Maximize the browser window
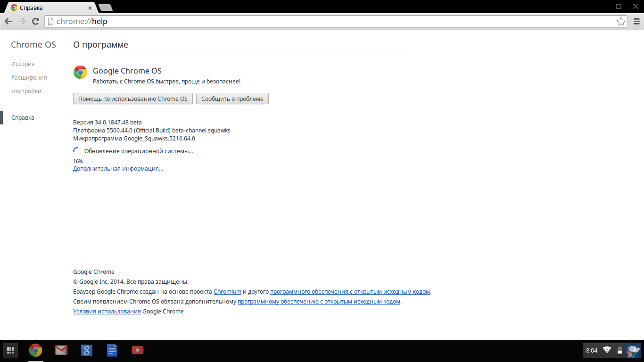644x362 pixels. pos(619,7)
